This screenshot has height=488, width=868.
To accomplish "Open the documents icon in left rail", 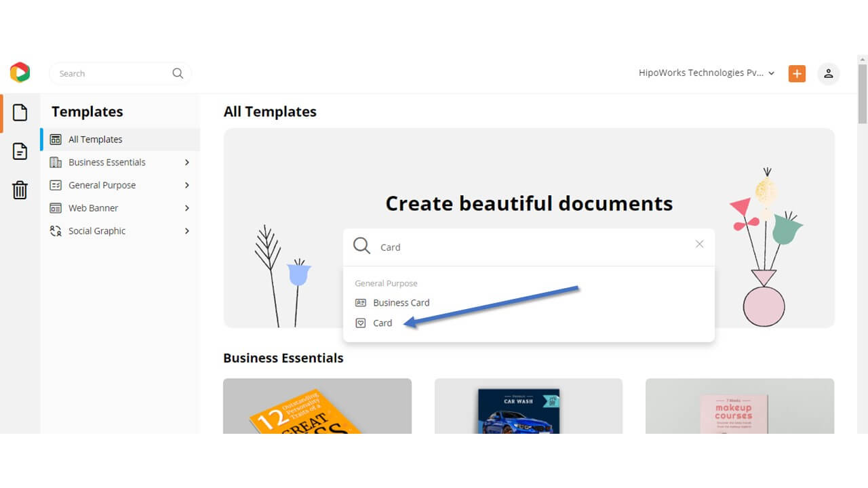I will pyautogui.click(x=20, y=151).
